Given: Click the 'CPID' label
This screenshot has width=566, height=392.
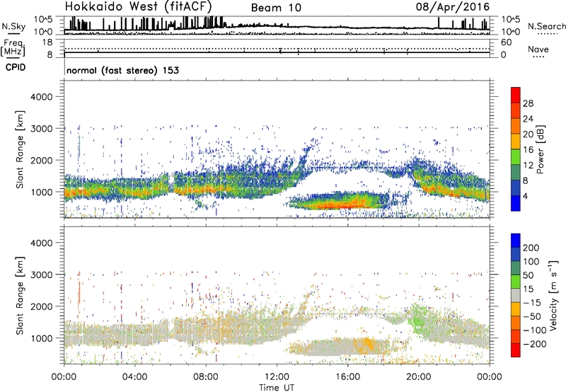Looking at the screenshot, I should pyautogui.click(x=16, y=67).
